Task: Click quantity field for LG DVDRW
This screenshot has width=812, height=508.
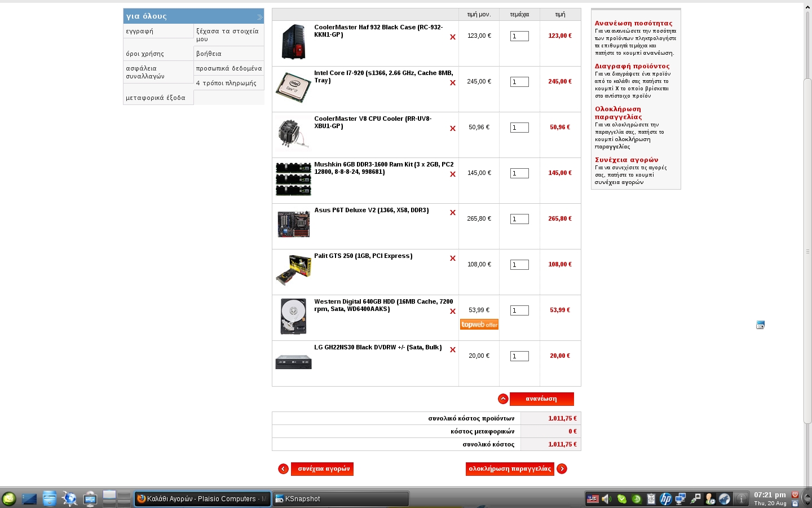Action: pos(519,356)
